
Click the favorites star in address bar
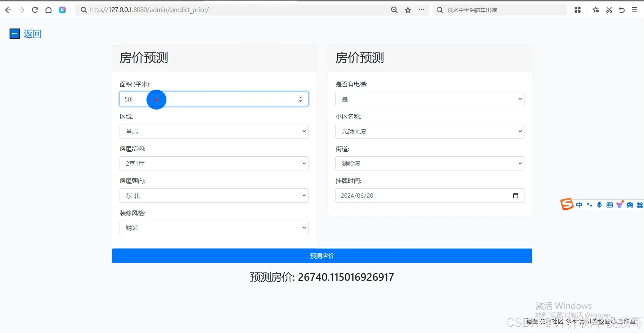(x=408, y=10)
